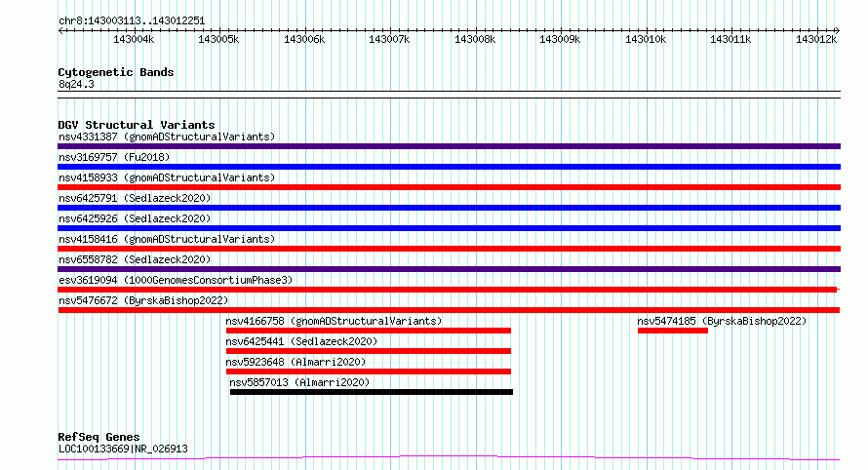868x470 pixels.
Task: Open the nsv6425926 (Sedlazeck2020) label
Action: 135,218
